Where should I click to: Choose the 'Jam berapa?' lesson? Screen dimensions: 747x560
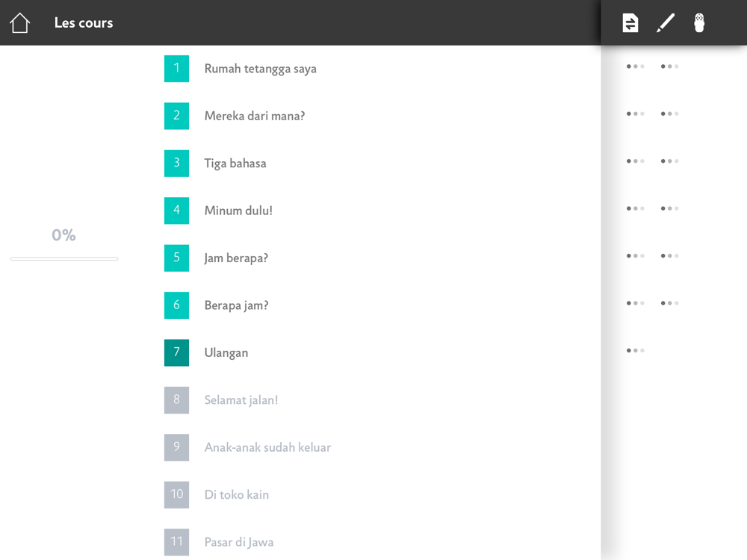point(236,258)
